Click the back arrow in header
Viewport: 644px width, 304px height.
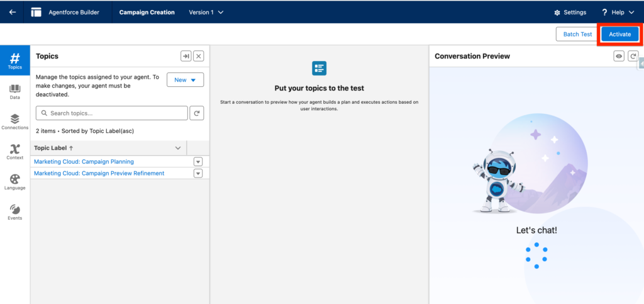coord(13,12)
